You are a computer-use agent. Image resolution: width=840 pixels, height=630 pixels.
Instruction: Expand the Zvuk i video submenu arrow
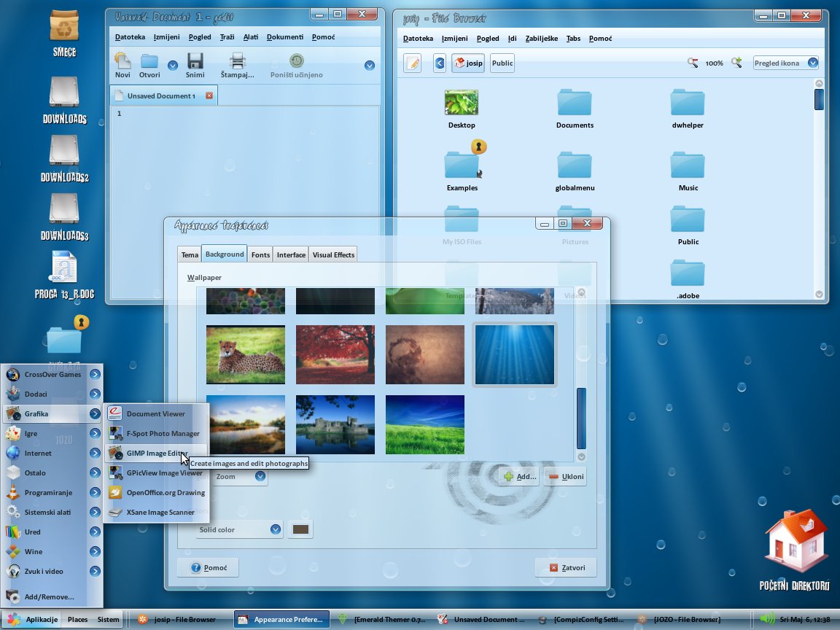point(95,571)
